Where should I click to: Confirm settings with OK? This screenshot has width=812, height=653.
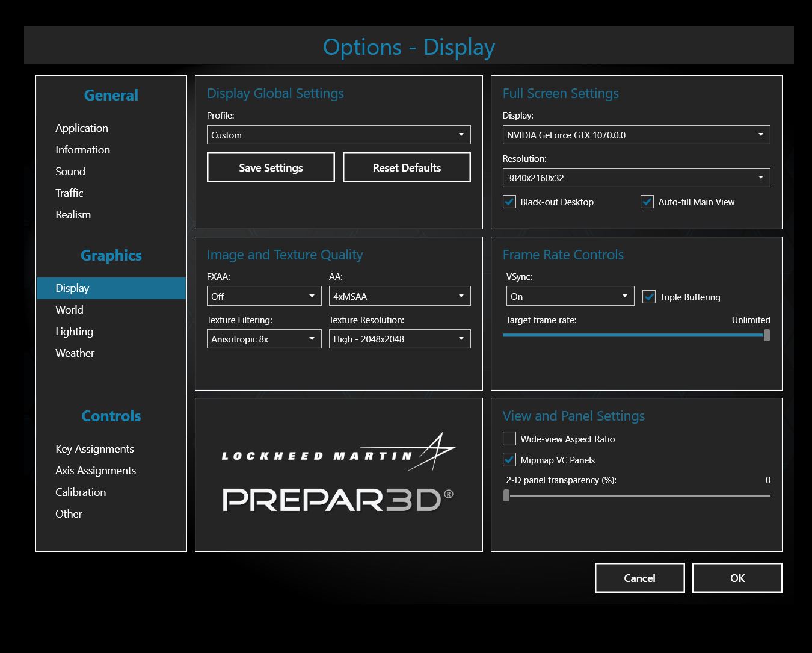coord(737,578)
